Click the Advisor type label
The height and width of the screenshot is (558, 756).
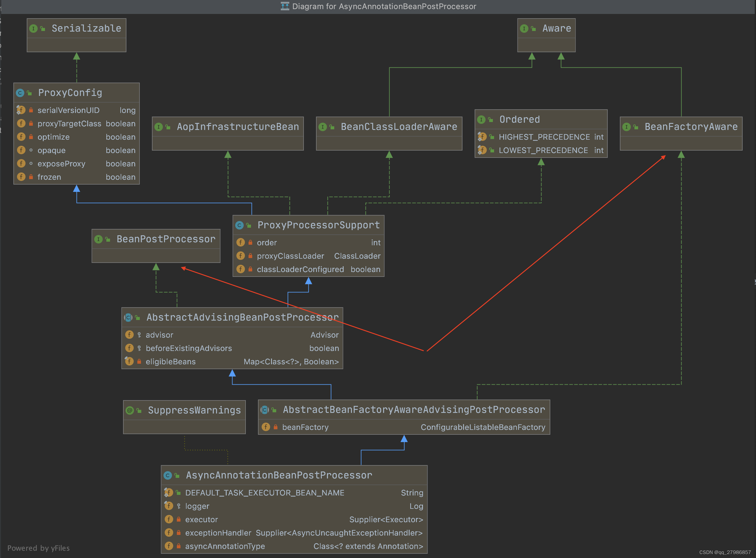pyautogui.click(x=325, y=335)
